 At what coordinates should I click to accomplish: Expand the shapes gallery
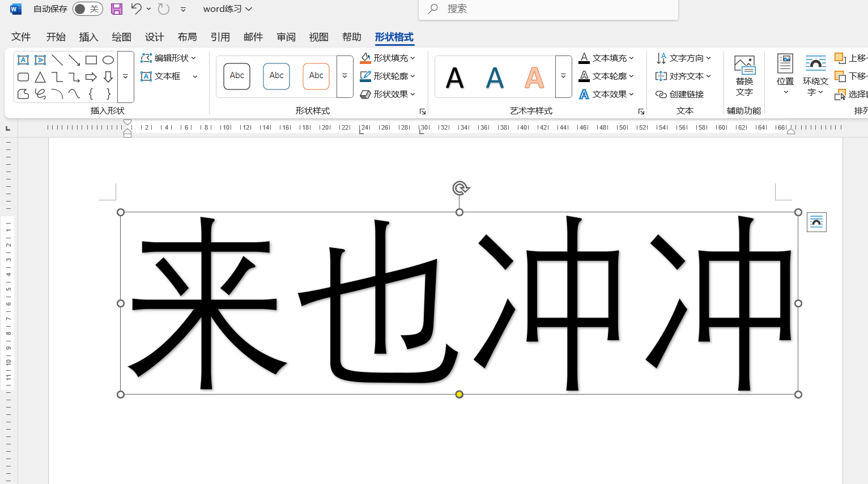pyautogui.click(x=126, y=77)
